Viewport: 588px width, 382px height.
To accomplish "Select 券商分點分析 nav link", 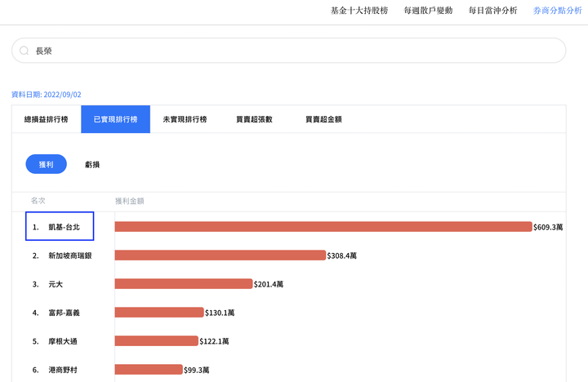I will [557, 11].
